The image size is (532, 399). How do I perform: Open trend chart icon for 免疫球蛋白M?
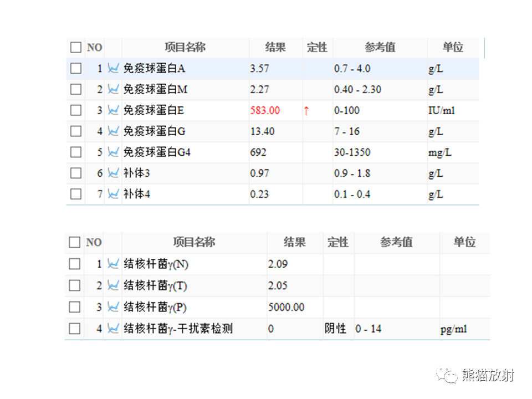(x=113, y=90)
